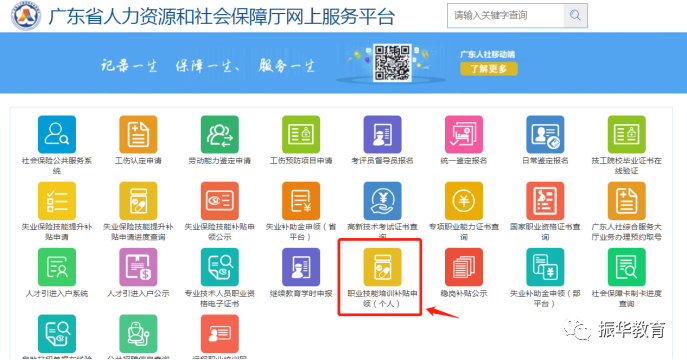This screenshot has height=360, width=687.
Task: Launch 工伤预防项目申请 service
Action: pos(301,134)
